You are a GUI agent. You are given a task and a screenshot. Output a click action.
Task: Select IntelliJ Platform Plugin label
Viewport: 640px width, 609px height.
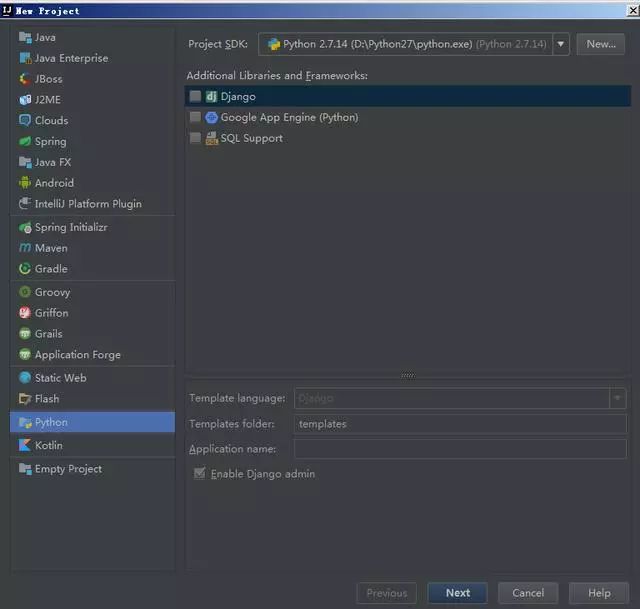(x=88, y=204)
